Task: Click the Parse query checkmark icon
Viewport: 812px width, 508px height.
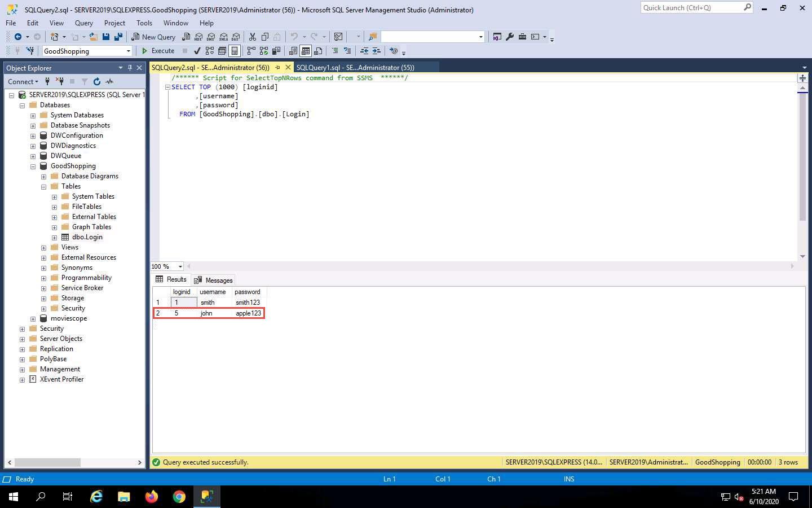Action: click(x=197, y=51)
